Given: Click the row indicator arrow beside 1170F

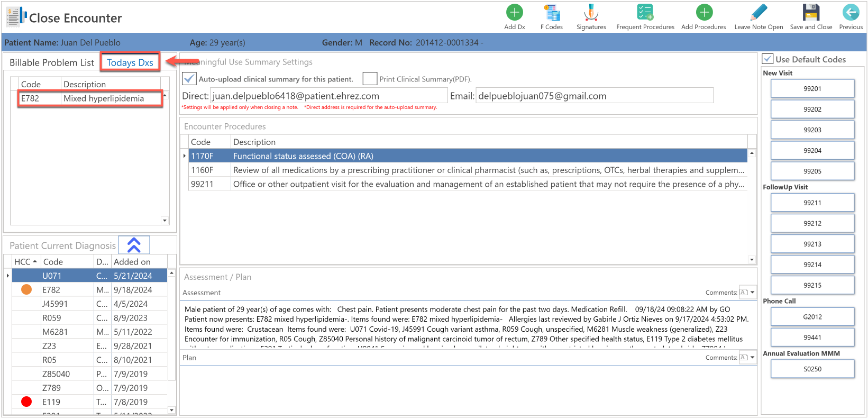Looking at the screenshot, I should [x=185, y=156].
